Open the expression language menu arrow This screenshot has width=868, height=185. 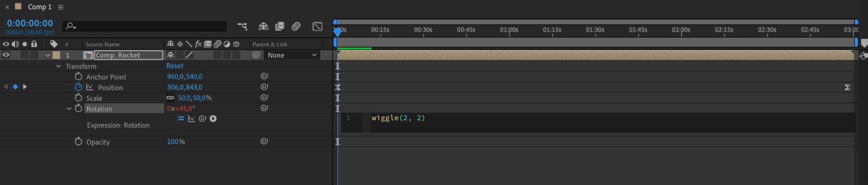click(213, 119)
